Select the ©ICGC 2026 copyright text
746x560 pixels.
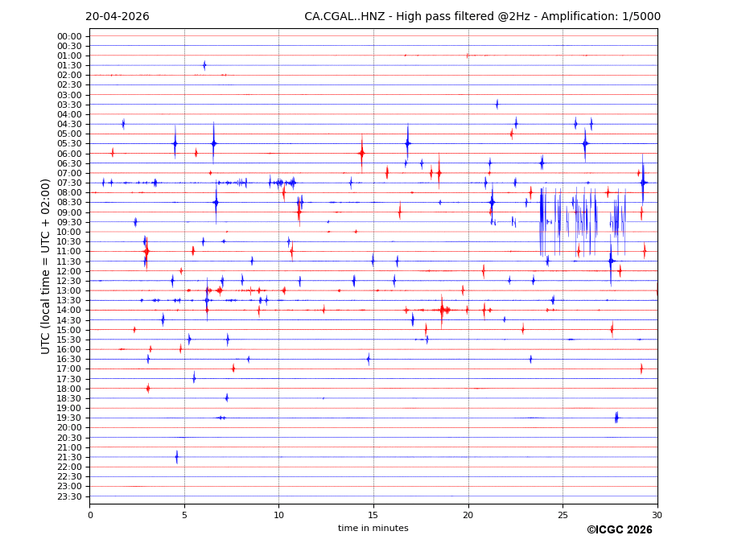click(619, 530)
